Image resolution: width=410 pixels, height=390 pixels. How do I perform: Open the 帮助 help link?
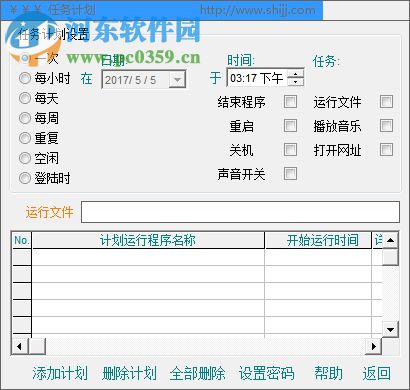pos(328,373)
